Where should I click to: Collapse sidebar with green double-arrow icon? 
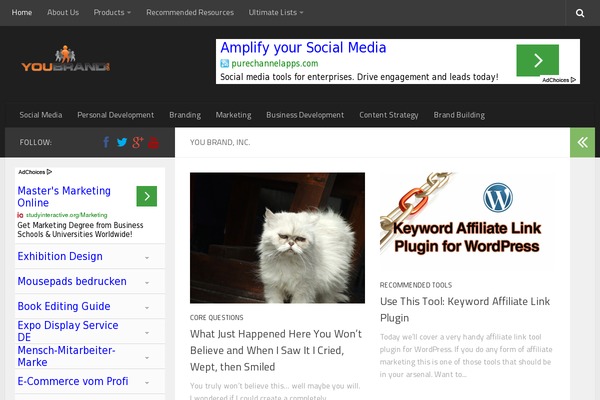582,142
